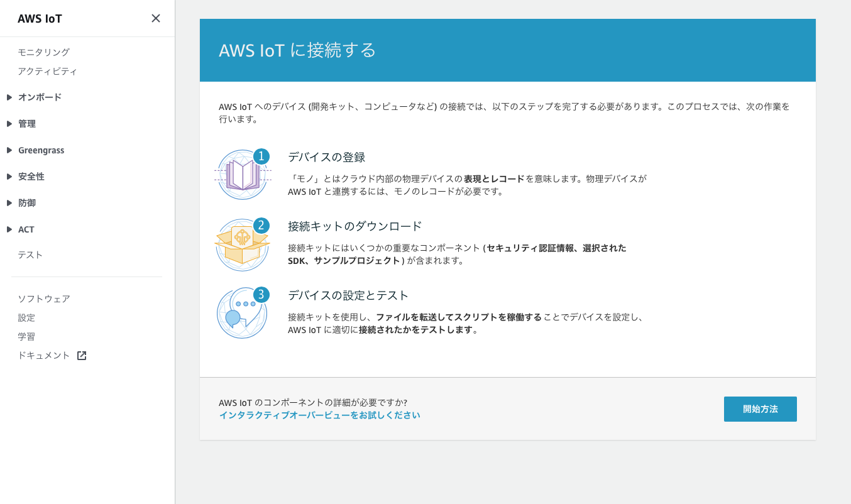Click AWS IoT のコンポーネントの詳細が必要ですか? text
The height and width of the screenshot is (504, 851).
[x=313, y=402]
